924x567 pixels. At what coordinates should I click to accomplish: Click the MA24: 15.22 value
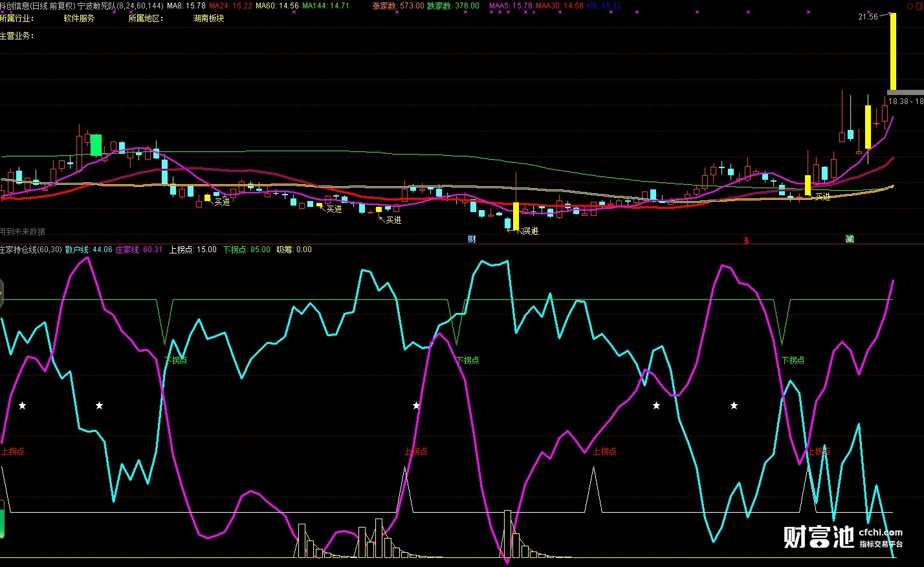click(230, 6)
